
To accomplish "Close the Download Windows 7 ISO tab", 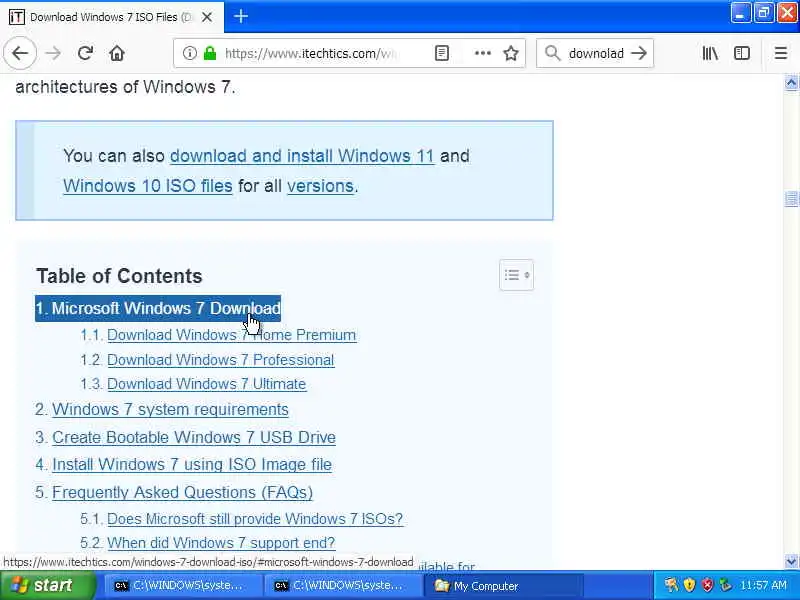I will click(207, 17).
